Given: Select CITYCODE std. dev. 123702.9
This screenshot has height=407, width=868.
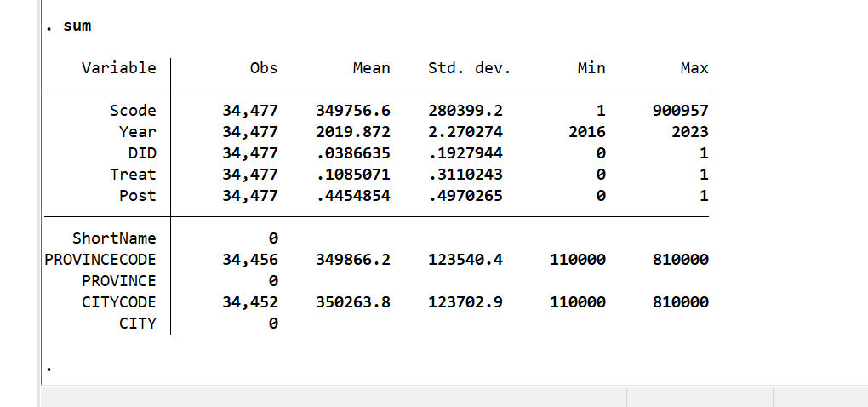Looking at the screenshot, I should click(465, 302).
